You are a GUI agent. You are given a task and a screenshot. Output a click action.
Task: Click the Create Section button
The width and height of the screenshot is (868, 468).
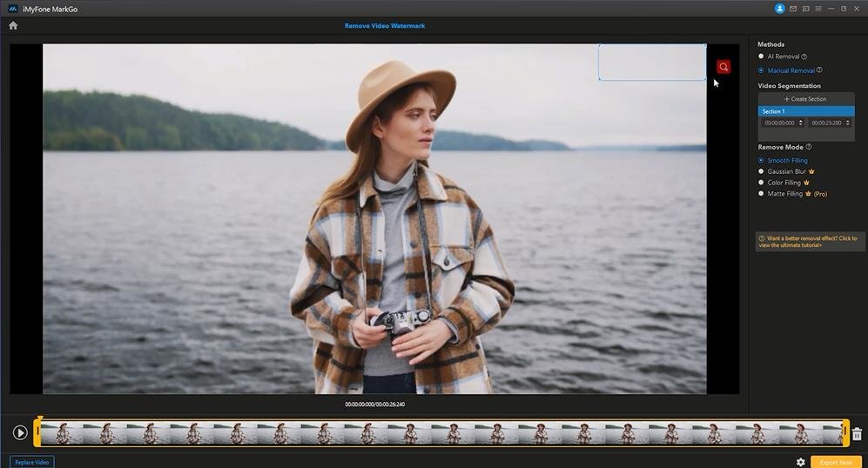tap(805, 99)
